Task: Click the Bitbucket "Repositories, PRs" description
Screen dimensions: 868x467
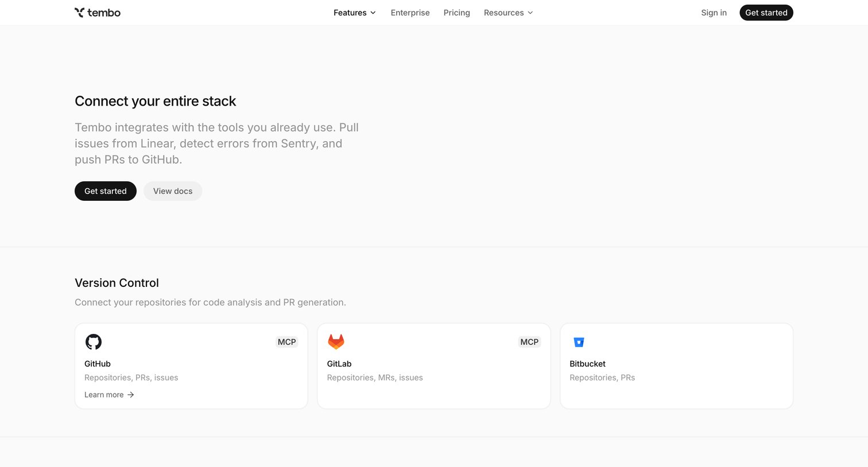Action: point(602,378)
